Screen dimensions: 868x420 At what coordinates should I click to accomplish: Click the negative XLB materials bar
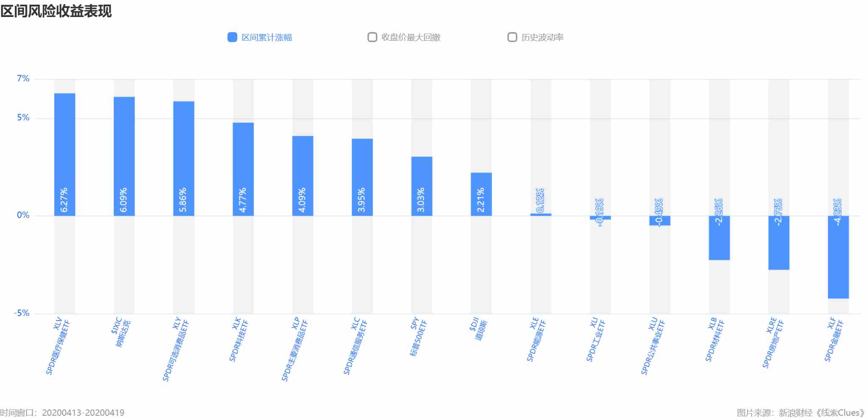click(x=720, y=238)
